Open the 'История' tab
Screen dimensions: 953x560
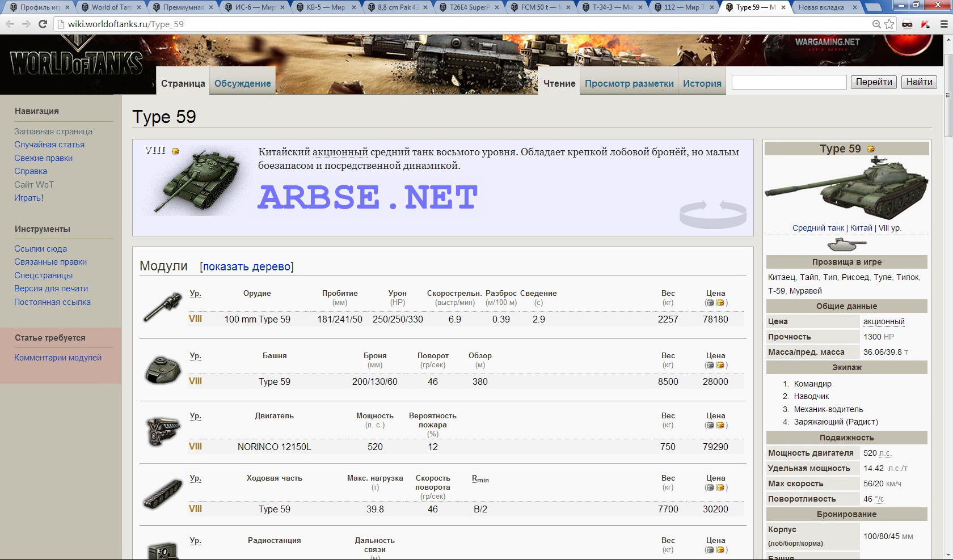click(702, 83)
